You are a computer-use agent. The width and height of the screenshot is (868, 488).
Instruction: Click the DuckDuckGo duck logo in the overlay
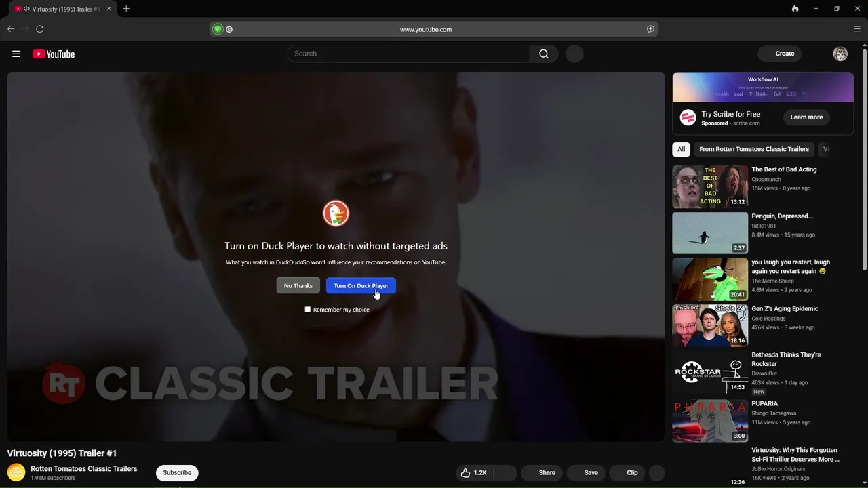click(336, 213)
